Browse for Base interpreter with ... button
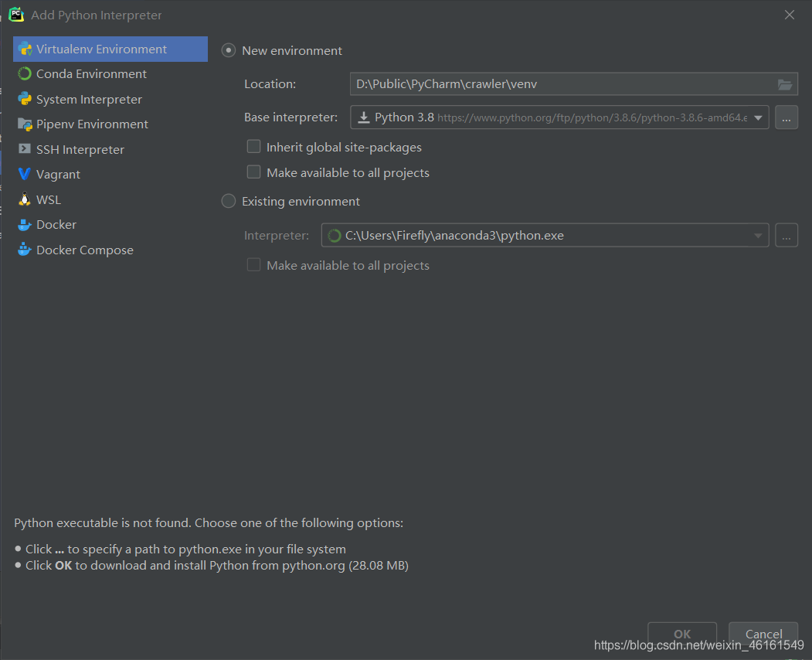 [x=786, y=117]
